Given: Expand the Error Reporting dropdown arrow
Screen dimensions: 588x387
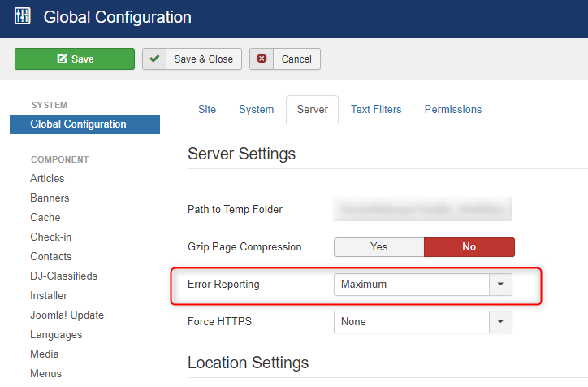Looking at the screenshot, I should [x=500, y=285].
